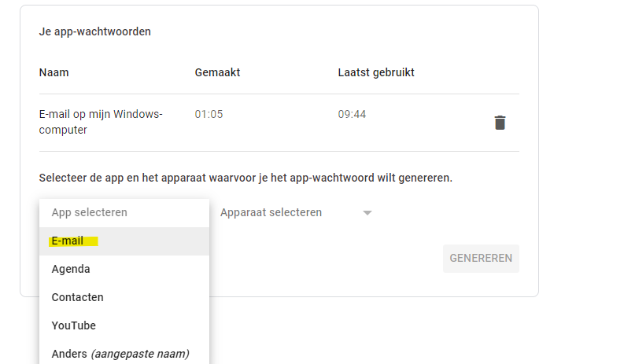The image size is (624, 364).
Task: Click the 09:44 last used time
Action: tap(352, 114)
